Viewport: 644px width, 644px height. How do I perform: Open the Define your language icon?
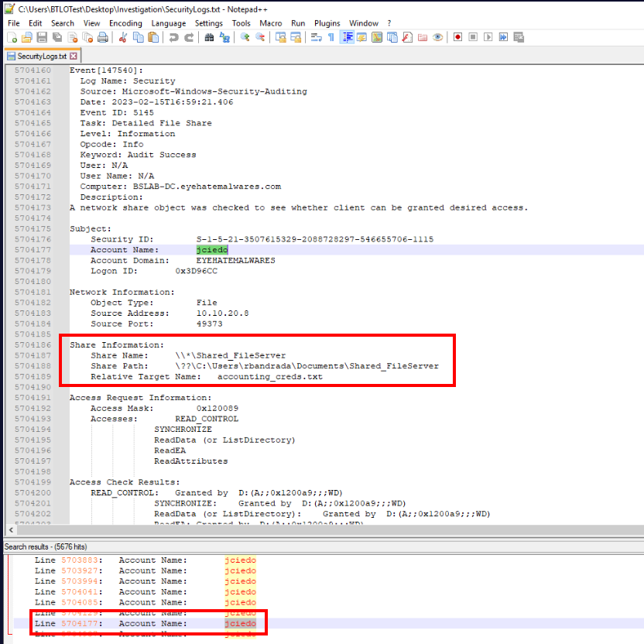click(362, 37)
